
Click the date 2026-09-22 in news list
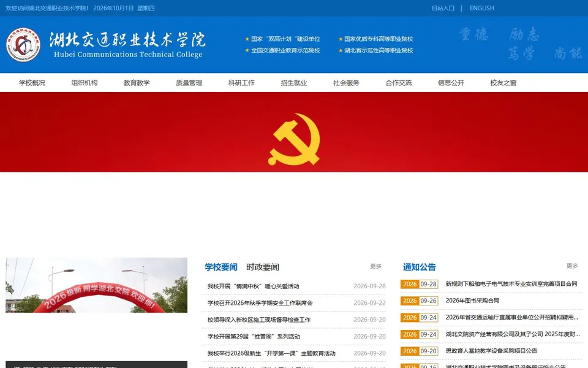pos(369,303)
